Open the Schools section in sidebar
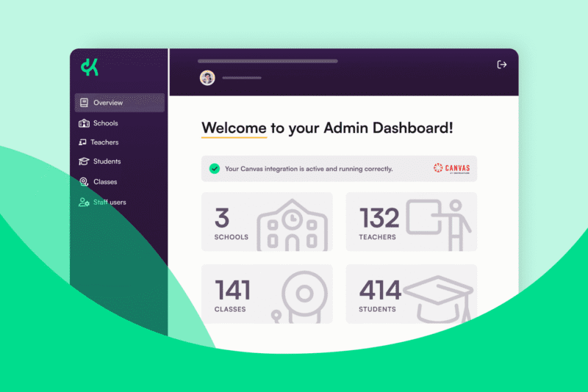Viewport: 588px width, 392px height. [98, 123]
